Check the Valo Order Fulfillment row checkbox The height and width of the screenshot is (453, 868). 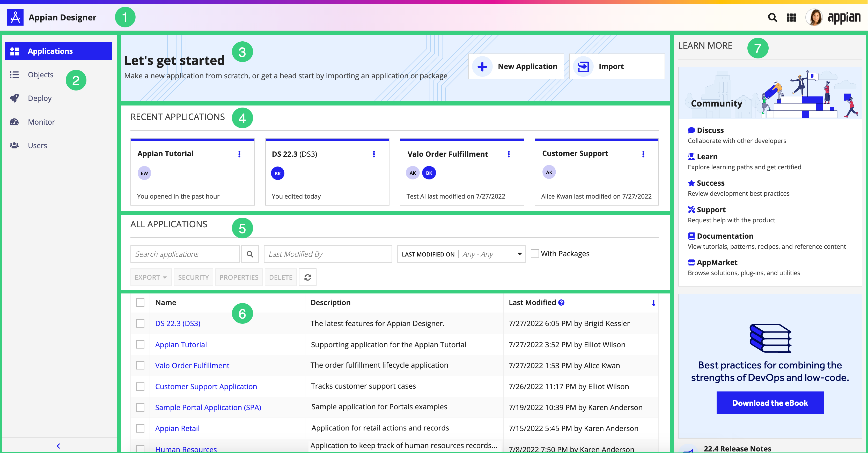(x=140, y=366)
